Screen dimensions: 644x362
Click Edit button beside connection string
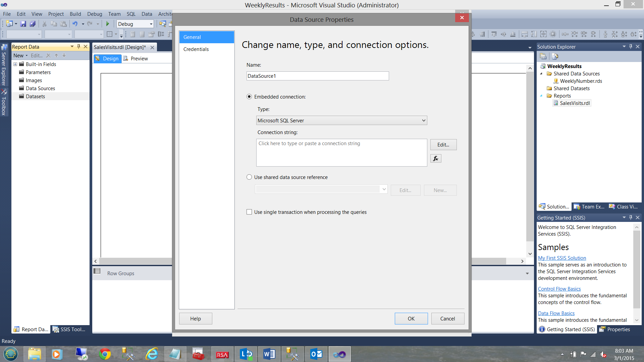coord(443,145)
